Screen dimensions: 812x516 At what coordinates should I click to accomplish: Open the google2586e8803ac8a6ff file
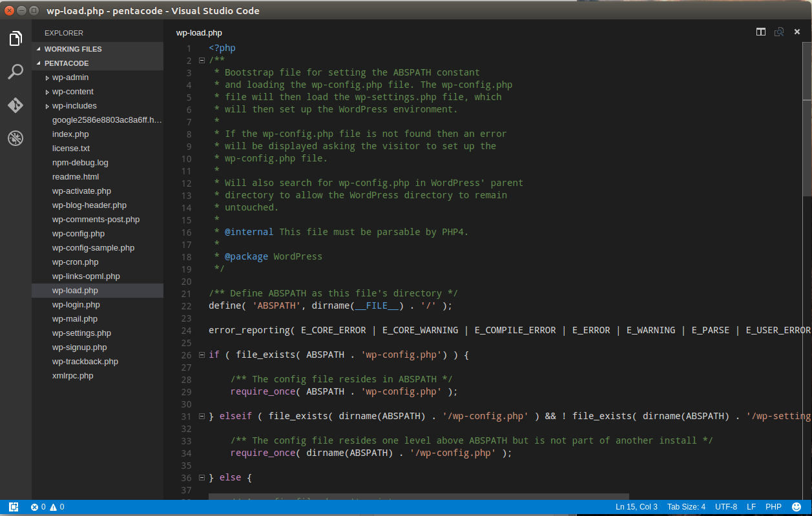(98, 120)
